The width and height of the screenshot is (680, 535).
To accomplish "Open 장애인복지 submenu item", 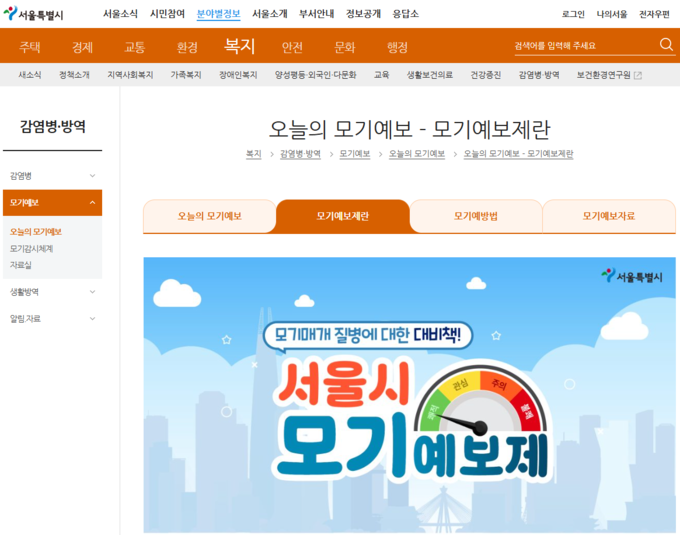I will (238, 75).
